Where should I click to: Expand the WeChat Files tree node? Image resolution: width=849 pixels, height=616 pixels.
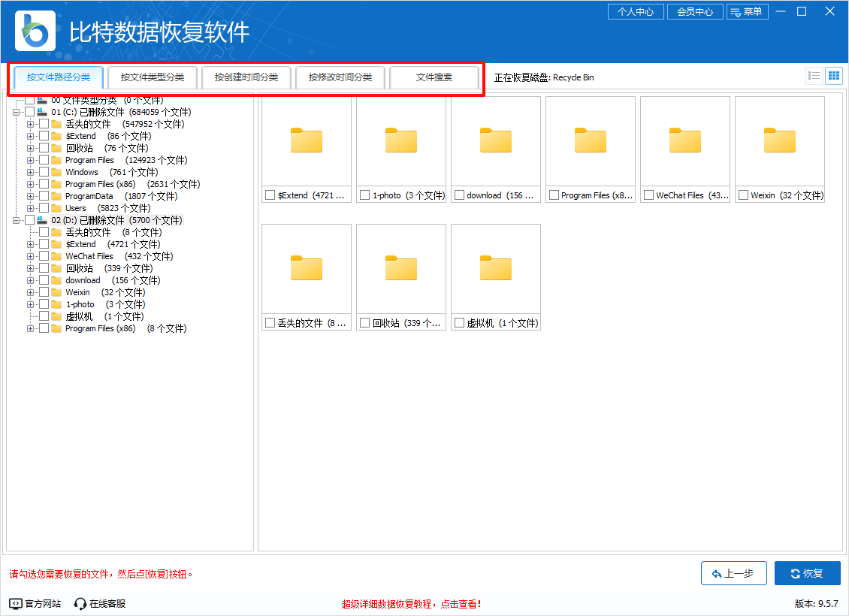tap(31, 256)
